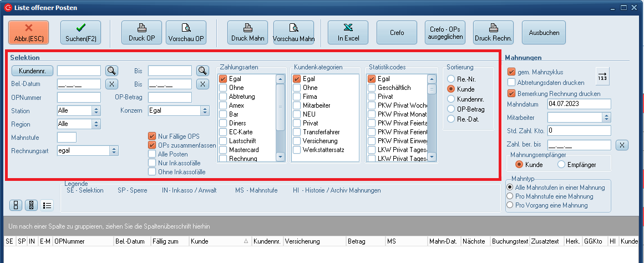
Task: Open the Rechnungsart dropdown
Action: point(114,150)
